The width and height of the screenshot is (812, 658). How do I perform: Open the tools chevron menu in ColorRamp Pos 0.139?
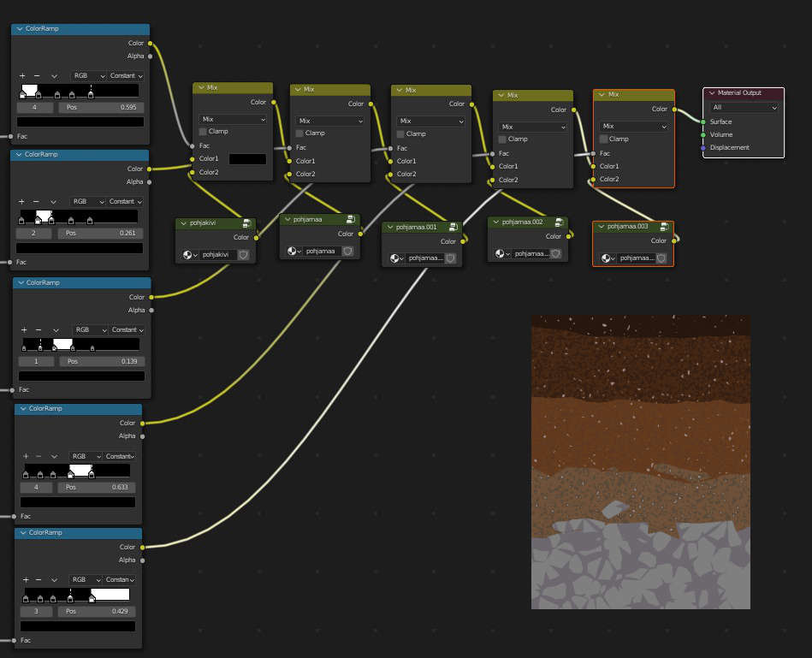[x=56, y=329]
